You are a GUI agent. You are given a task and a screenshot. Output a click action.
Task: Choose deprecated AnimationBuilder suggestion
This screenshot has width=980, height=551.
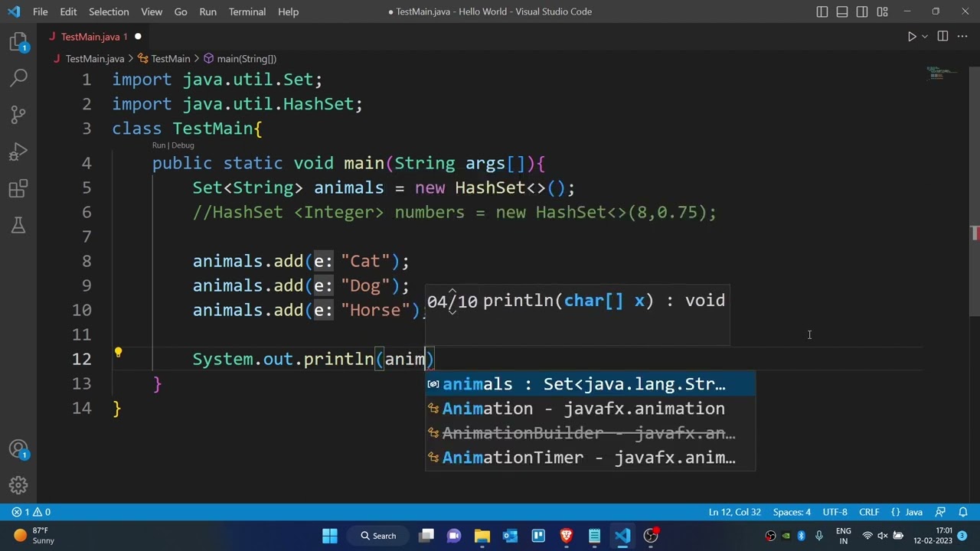click(590, 433)
